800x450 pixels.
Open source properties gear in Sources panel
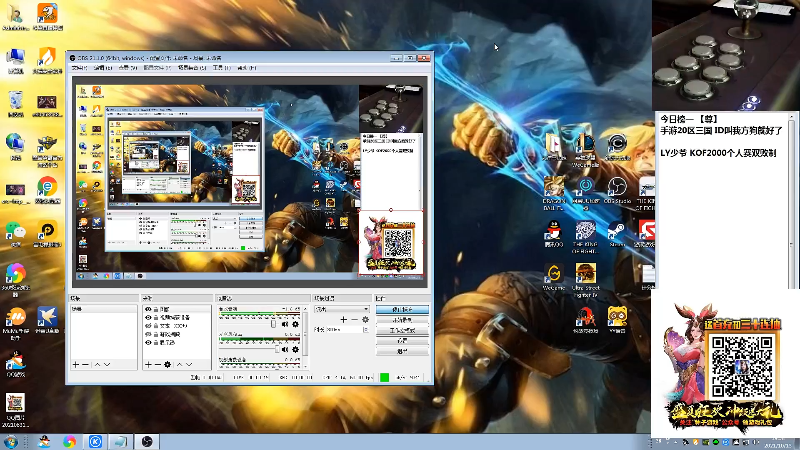click(x=167, y=365)
